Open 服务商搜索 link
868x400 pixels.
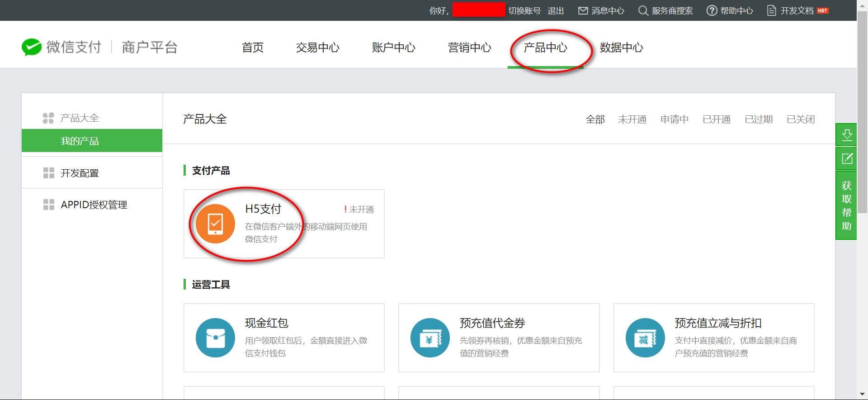point(672,10)
